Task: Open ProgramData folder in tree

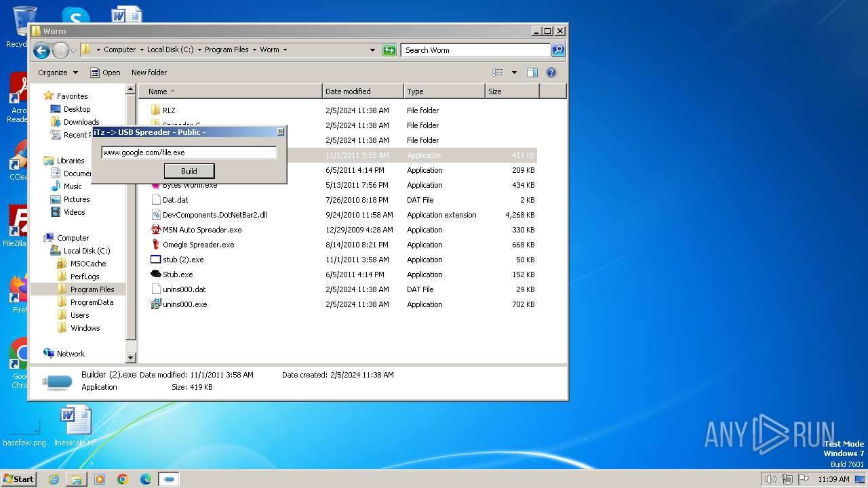Action: click(92, 302)
